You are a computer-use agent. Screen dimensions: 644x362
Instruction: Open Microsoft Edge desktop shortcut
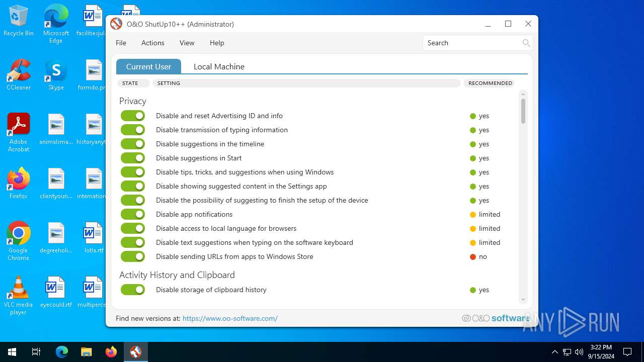point(56,25)
